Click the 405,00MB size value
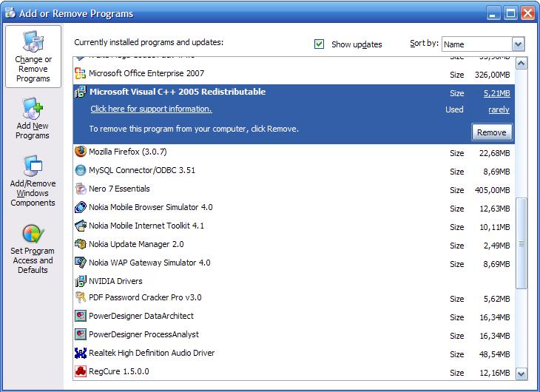The image size is (540, 392). coord(492,190)
